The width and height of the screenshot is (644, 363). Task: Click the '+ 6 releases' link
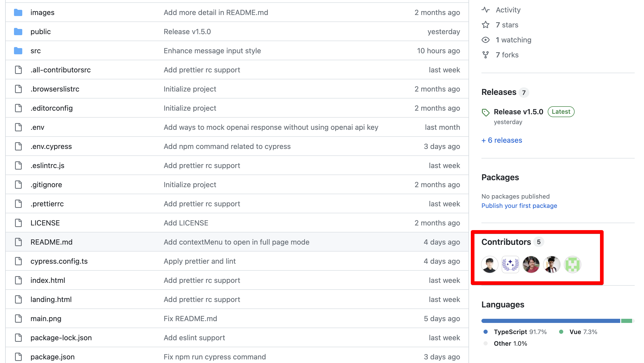tap(502, 140)
